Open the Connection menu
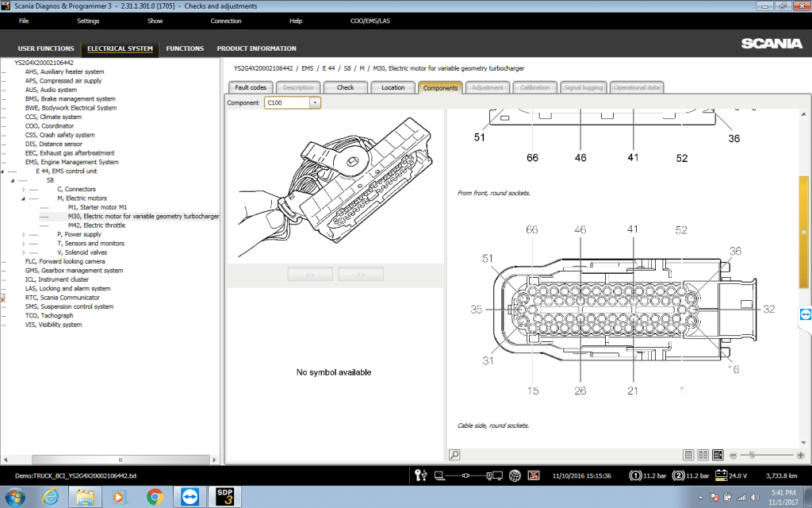The width and height of the screenshot is (812, 508). pyautogui.click(x=226, y=21)
